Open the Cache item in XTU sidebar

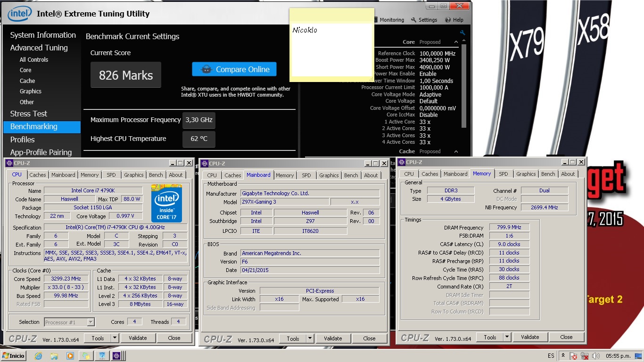pyautogui.click(x=27, y=81)
